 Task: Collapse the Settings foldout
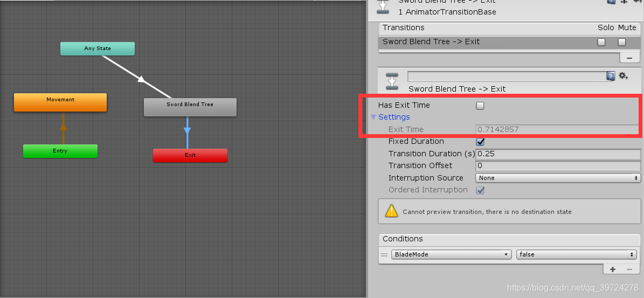(x=373, y=117)
